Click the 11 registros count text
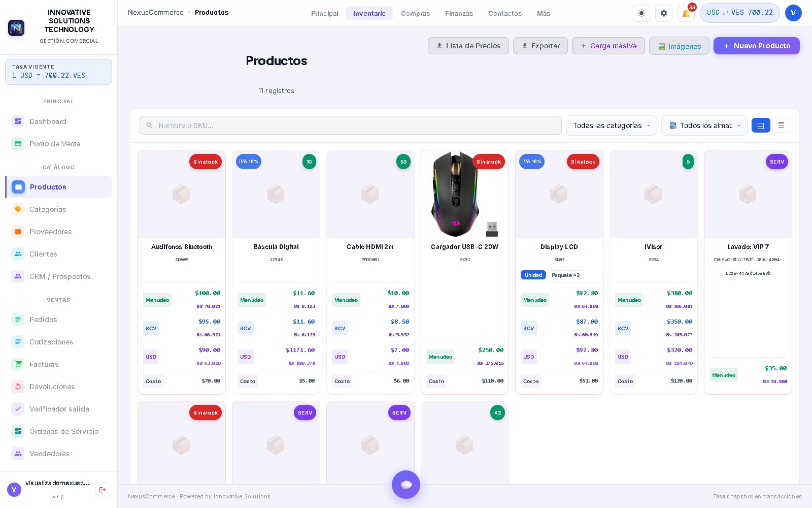 tap(276, 91)
